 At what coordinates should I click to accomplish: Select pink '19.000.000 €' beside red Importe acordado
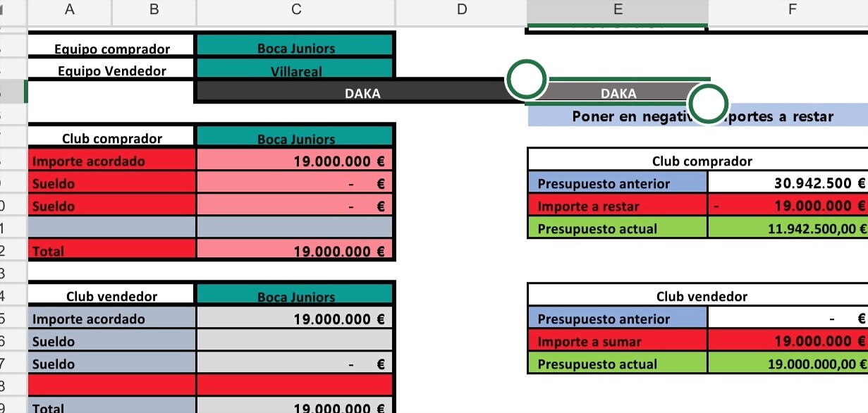295,160
